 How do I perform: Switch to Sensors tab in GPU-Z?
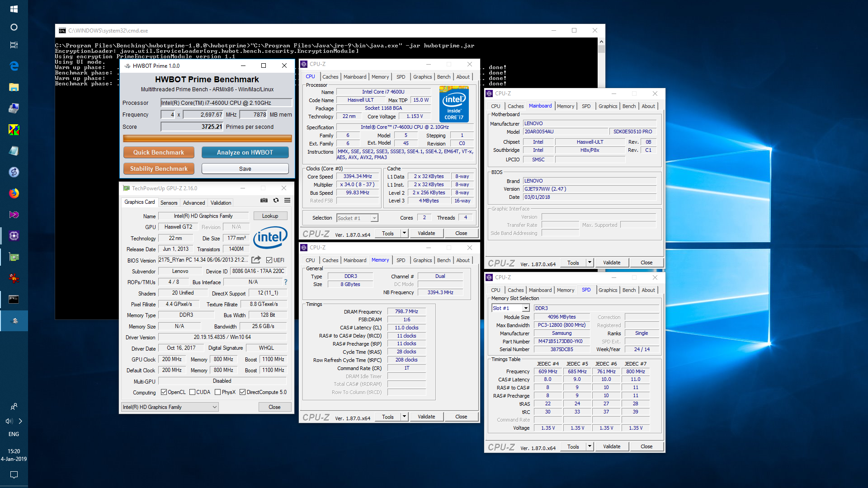pyautogui.click(x=169, y=203)
